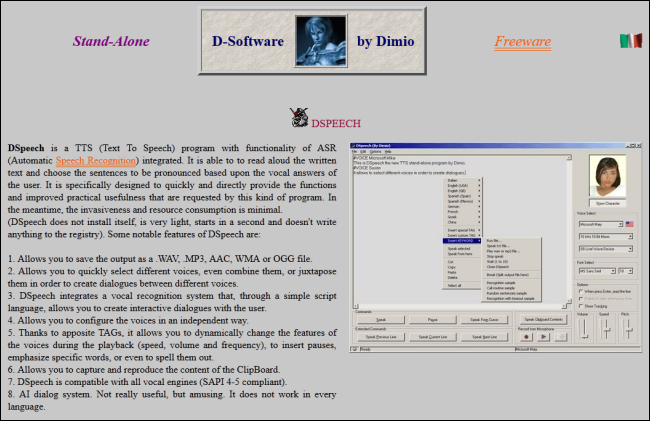Choose Copy in the context menu

[463, 267]
